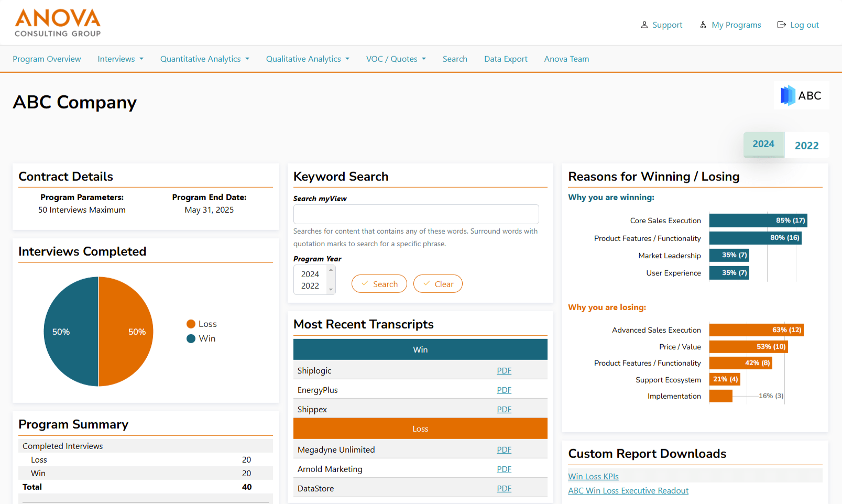Click Core Sales Execution 85% bar
Image resolution: width=842 pixels, height=504 pixels.
758,221
